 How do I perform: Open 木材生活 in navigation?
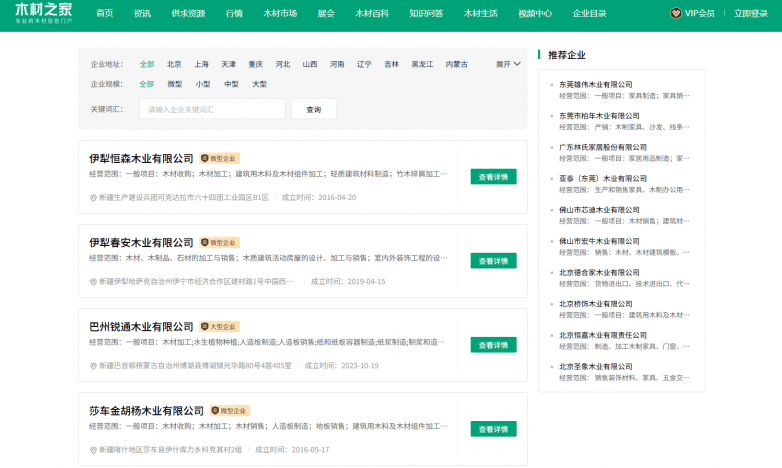point(481,13)
